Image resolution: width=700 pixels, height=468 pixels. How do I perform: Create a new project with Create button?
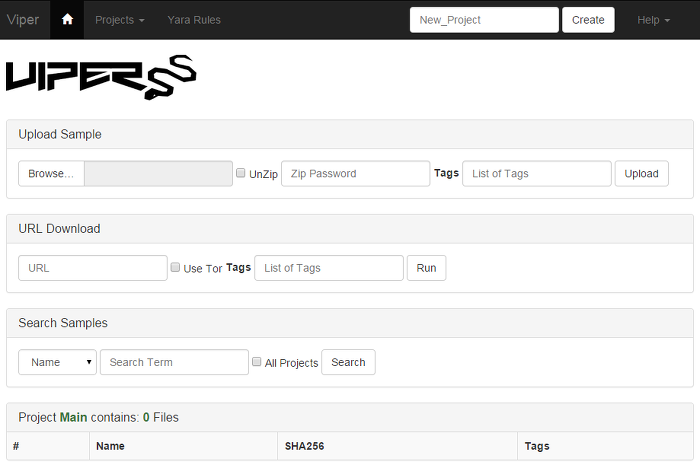[x=588, y=20]
